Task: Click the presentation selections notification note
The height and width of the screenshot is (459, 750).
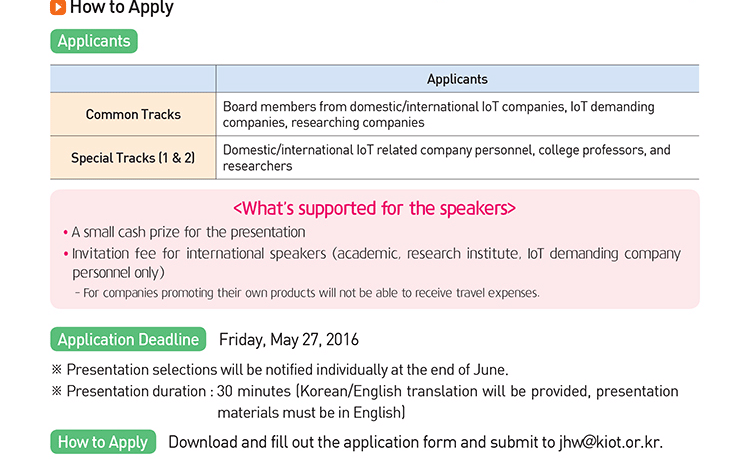Action: point(280,370)
